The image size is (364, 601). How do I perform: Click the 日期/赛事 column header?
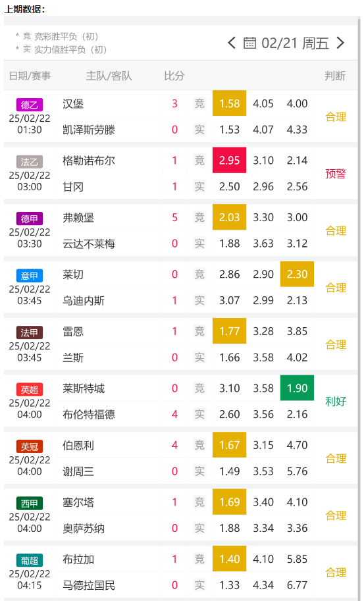click(30, 76)
